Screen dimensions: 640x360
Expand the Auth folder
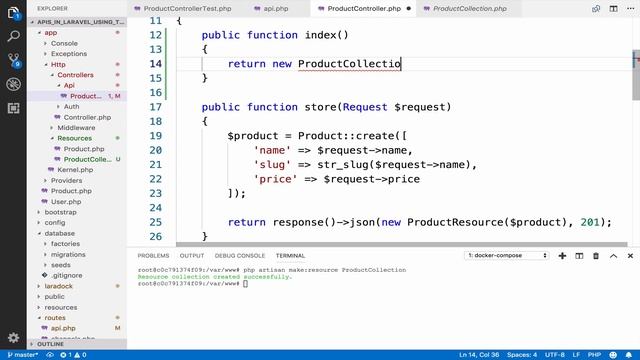tap(71, 107)
